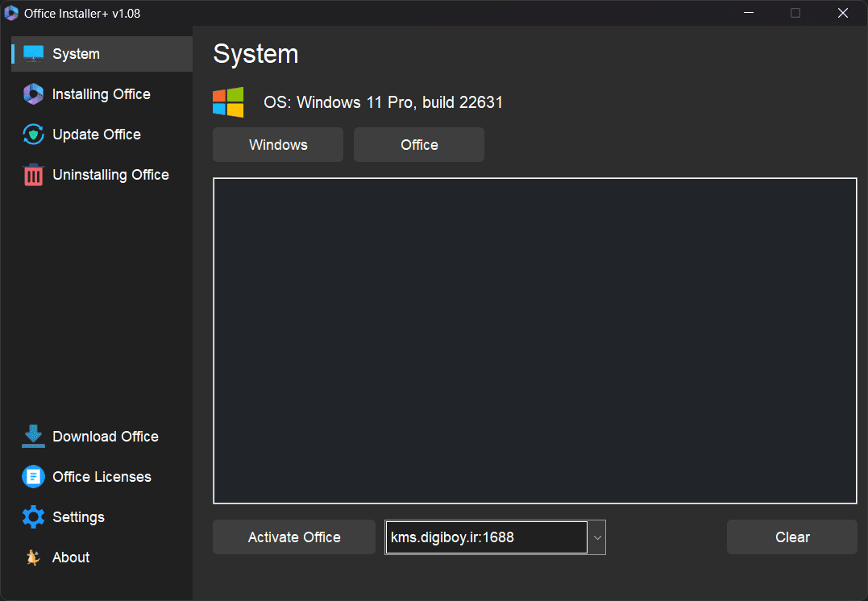Image resolution: width=868 pixels, height=601 pixels.
Task: Click the OS: Windows 11 Pro build text
Action: tap(383, 102)
